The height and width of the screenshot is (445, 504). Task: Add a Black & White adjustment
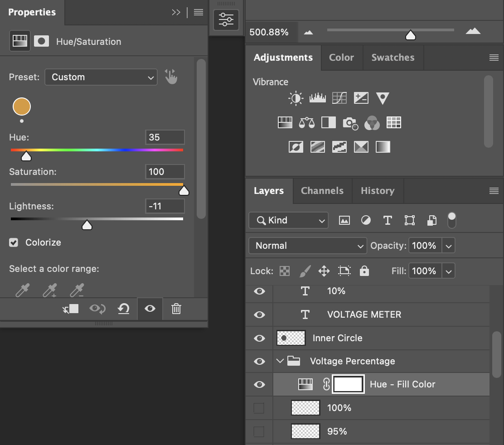pyautogui.click(x=329, y=122)
